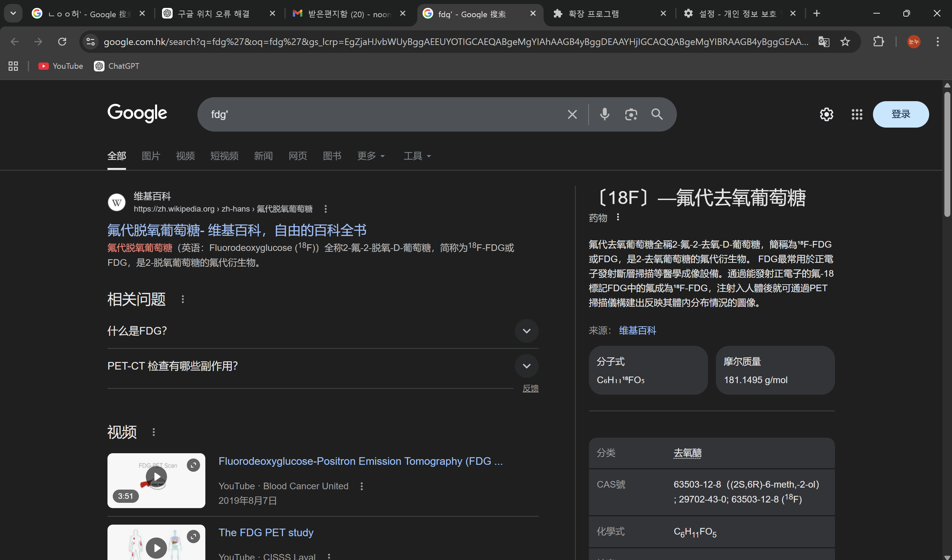
Task: Select the 短视频 results tab
Action: click(225, 156)
